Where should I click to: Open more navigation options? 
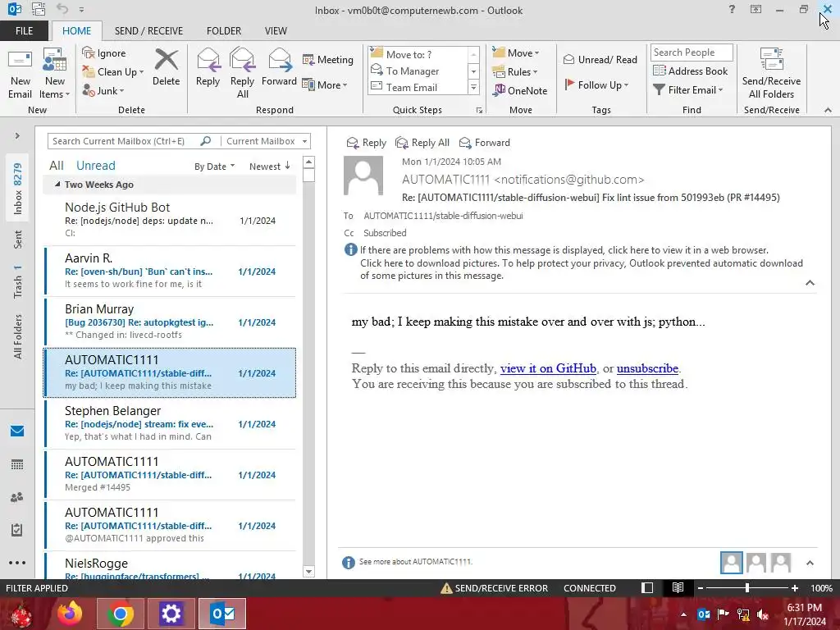coord(17,563)
